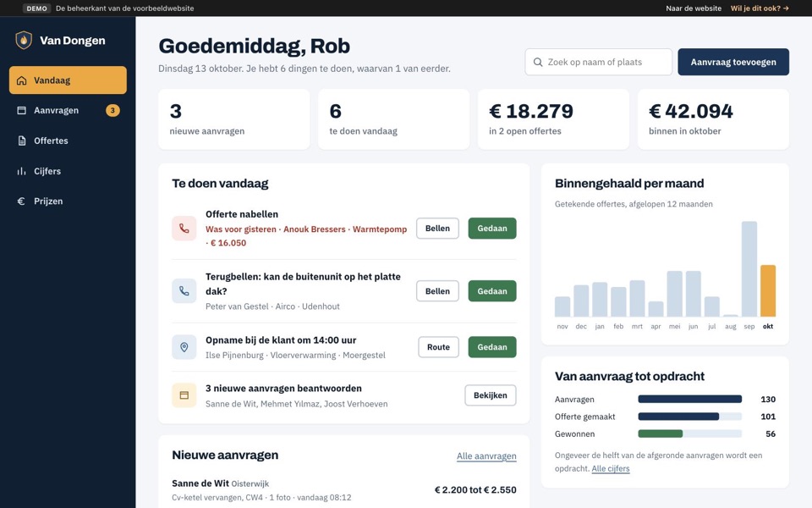812x508 pixels.
Task: Click the Aanvragen progress bar showing 130
Action: point(690,399)
